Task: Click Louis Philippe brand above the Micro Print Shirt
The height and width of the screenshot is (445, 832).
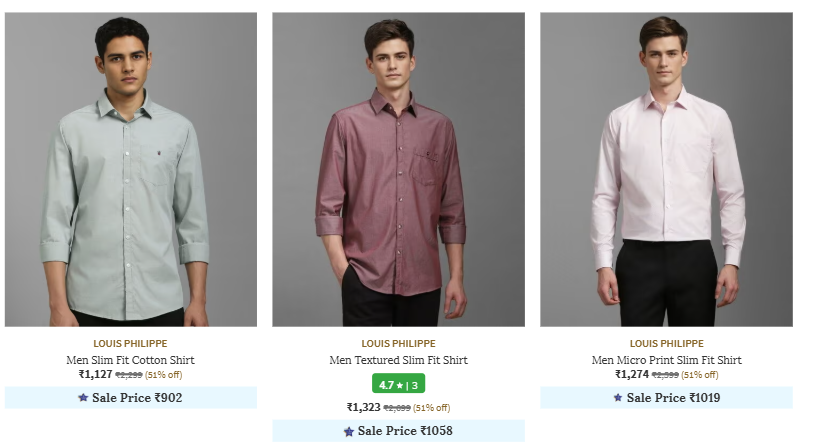Action: click(x=666, y=343)
